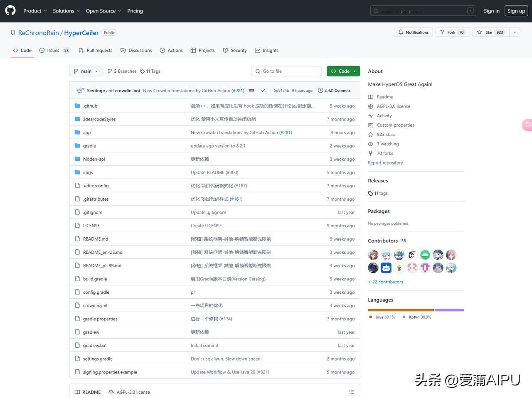Open the ReChronoRain owner profile
The width and height of the screenshot is (532, 398).
39,33
